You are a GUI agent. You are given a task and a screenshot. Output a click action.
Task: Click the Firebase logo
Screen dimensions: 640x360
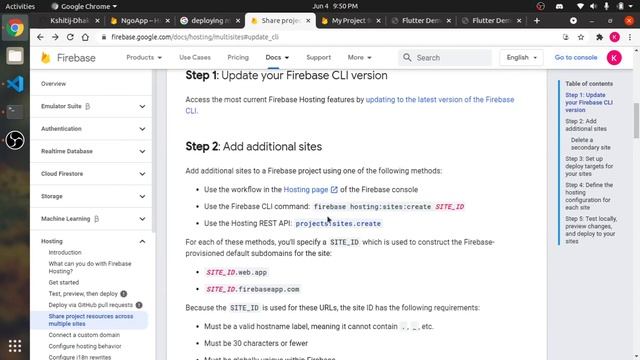pyautogui.click(x=69, y=58)
